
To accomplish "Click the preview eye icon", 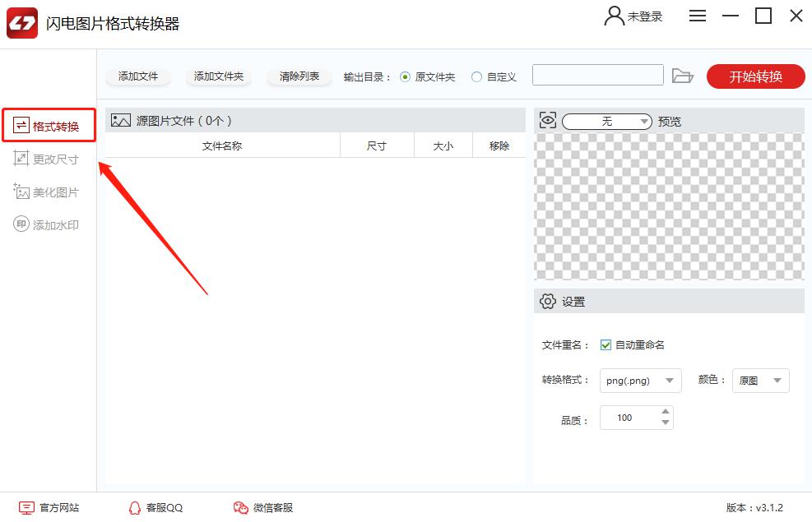I will [x=548, y=121].
